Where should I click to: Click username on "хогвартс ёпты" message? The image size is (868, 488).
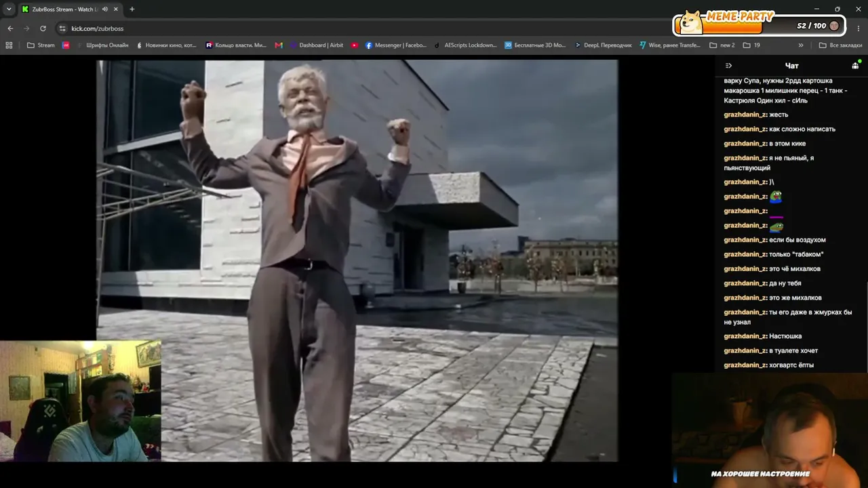point(745,365)
